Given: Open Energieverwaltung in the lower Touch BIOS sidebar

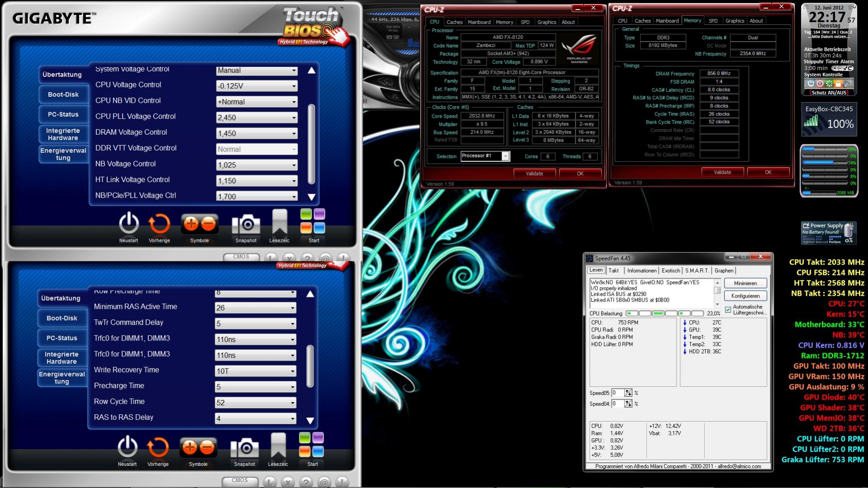Looking at the screenshot, I should pyautogui.click(x=62, y=378).
